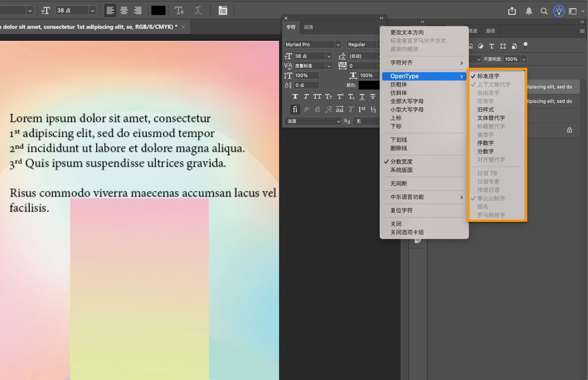Open the font size dropdown showing 38 点
This screenshot has height=380, width=588.
click(x=329, y=56)
